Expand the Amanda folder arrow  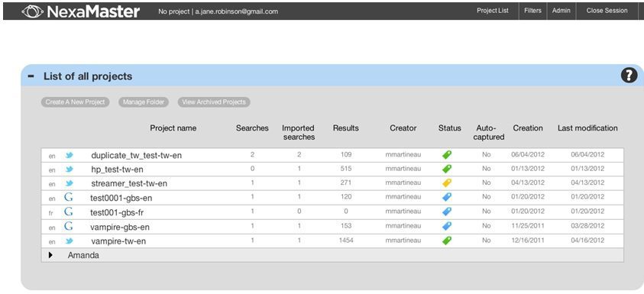50,255
